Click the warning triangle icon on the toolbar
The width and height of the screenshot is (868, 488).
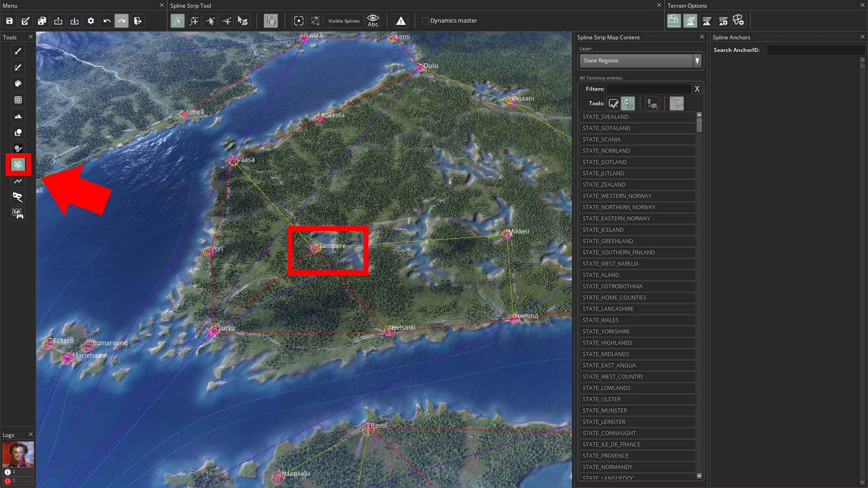[401, 21]
